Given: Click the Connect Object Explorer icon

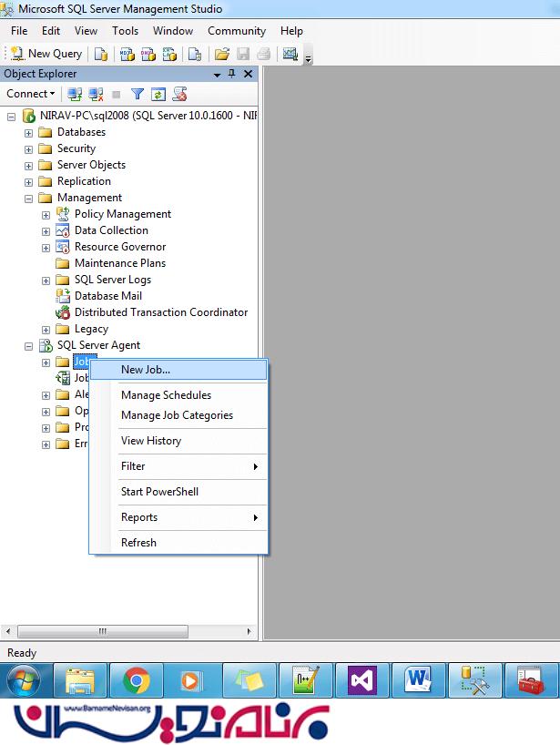Looking at the screenshot, I should [75, 94].
